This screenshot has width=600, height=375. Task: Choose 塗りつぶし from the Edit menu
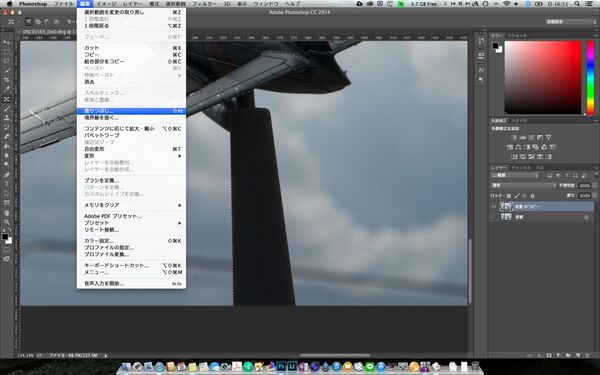(x=132, y=111)
